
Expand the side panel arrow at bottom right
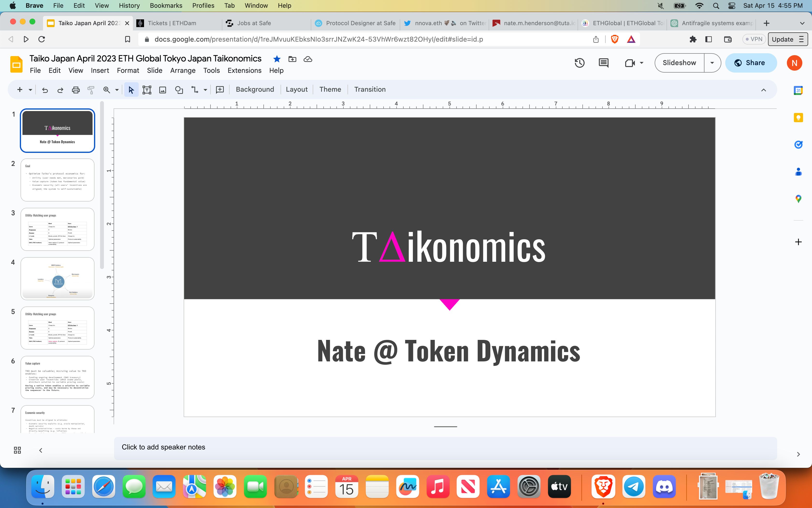[x=798, y=454]
